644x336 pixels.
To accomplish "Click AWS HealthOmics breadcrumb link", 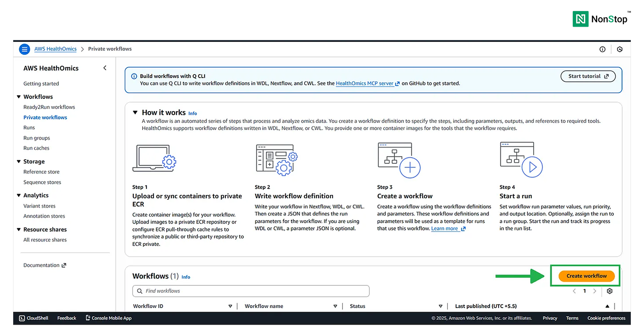I will (56, 49).
